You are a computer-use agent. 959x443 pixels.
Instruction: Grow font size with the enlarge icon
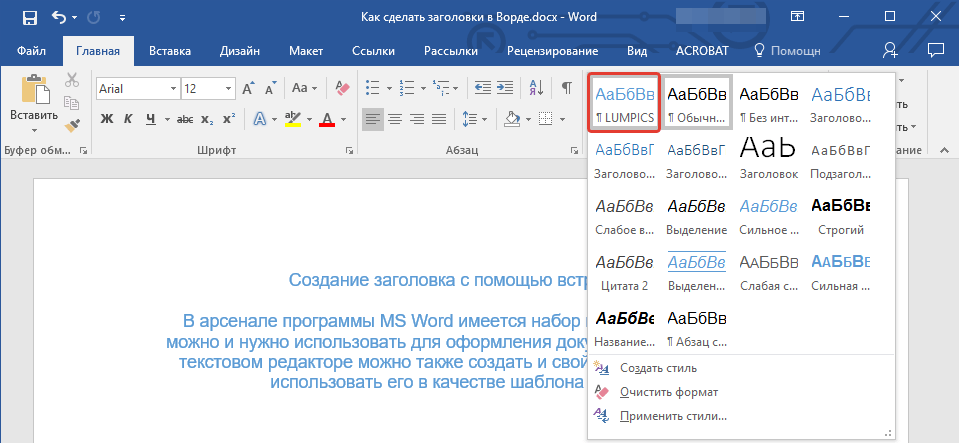point(250,88)
